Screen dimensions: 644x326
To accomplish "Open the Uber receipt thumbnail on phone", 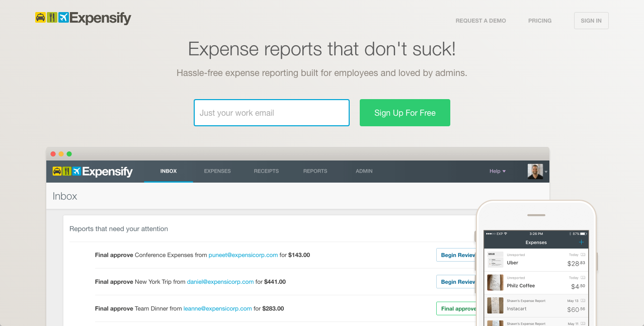I will [495, 259].
